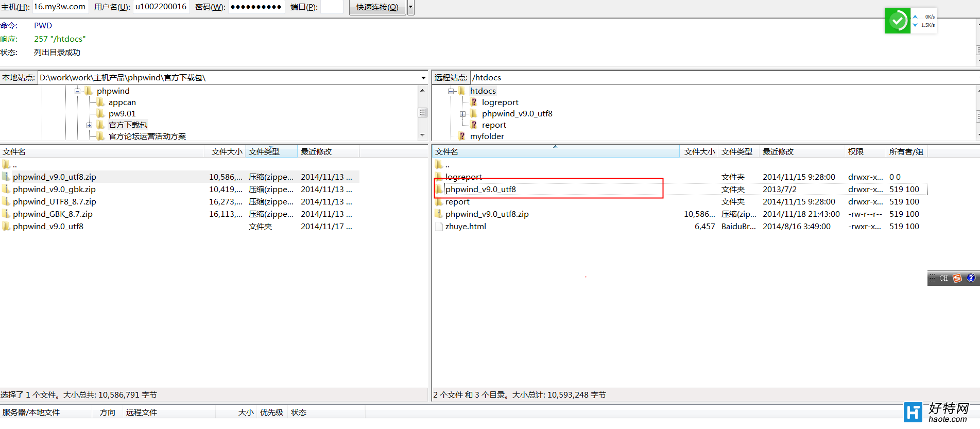Click the CH language indicator
The height and width of the screenshot is (429, 980).
point(943,278)
